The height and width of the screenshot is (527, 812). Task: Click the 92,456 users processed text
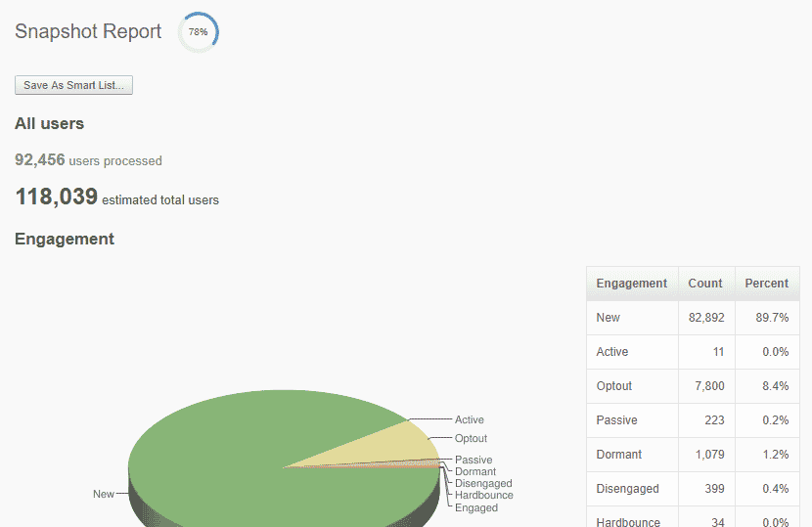point(88,160)
